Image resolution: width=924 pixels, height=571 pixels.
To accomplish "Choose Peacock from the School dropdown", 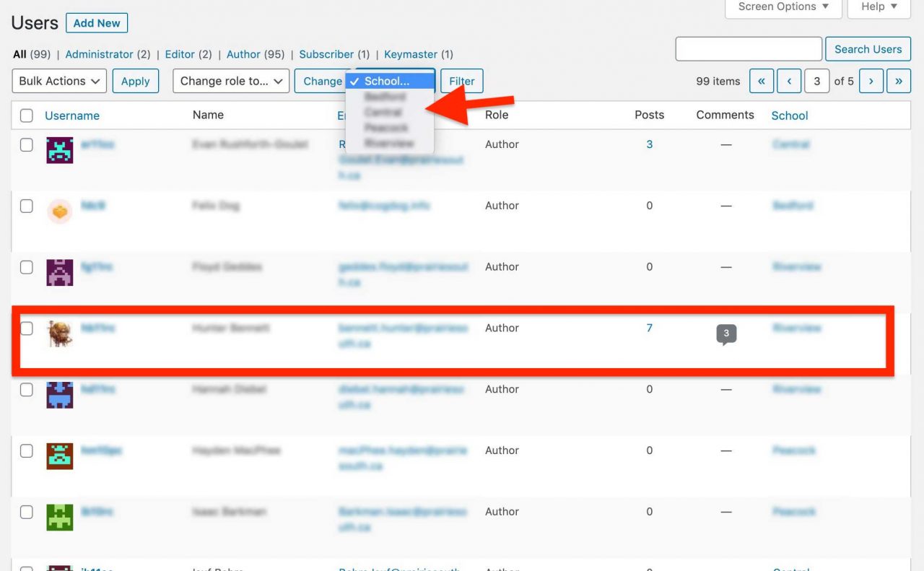I will (390, 128).
